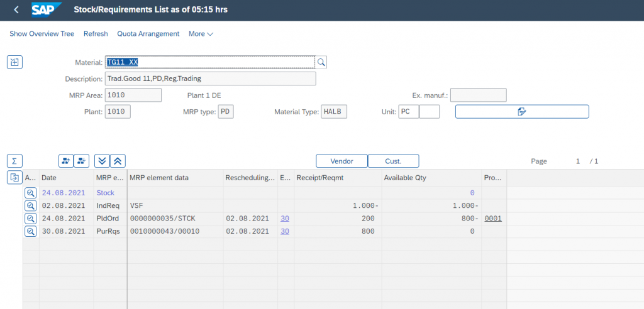This screenshot has height=309, width=644.
Task: Click the A... column header
Action: pos(30,178)
